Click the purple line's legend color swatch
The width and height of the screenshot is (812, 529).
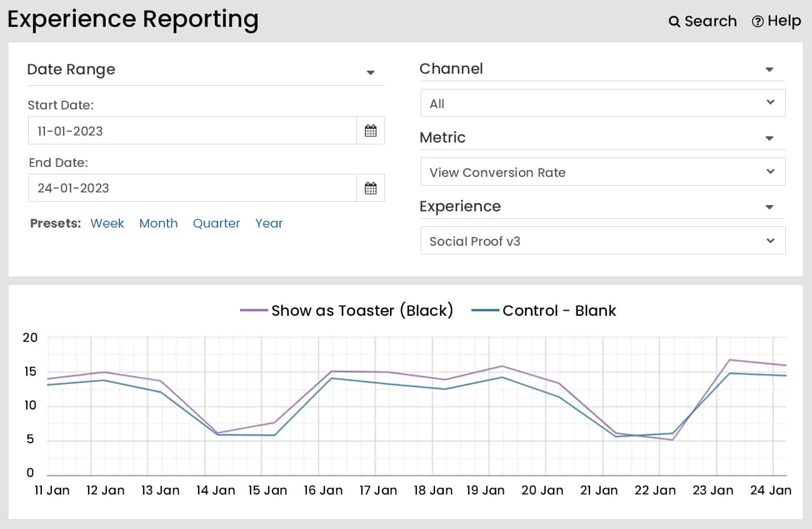click(254, 311)
